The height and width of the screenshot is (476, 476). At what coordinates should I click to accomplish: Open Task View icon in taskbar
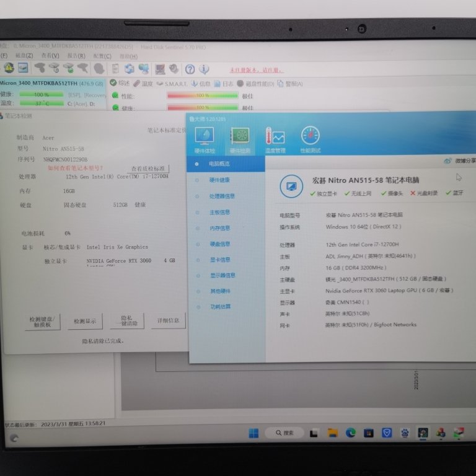pos(314,433)
